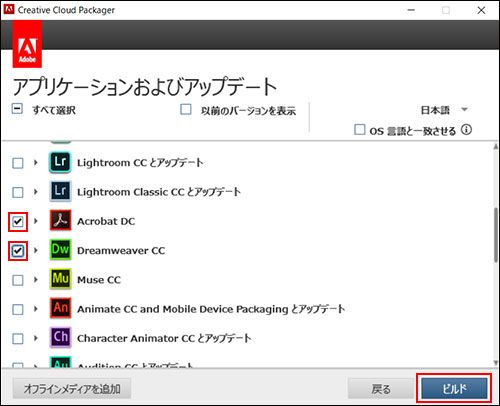This screenshot has width=500, height=406.
Task: Expand the Lightroom CC row
Action: tap(36, 163)
